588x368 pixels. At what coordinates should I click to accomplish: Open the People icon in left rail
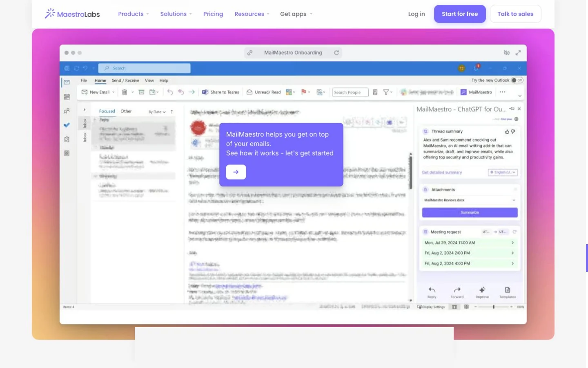pos(67,111)
